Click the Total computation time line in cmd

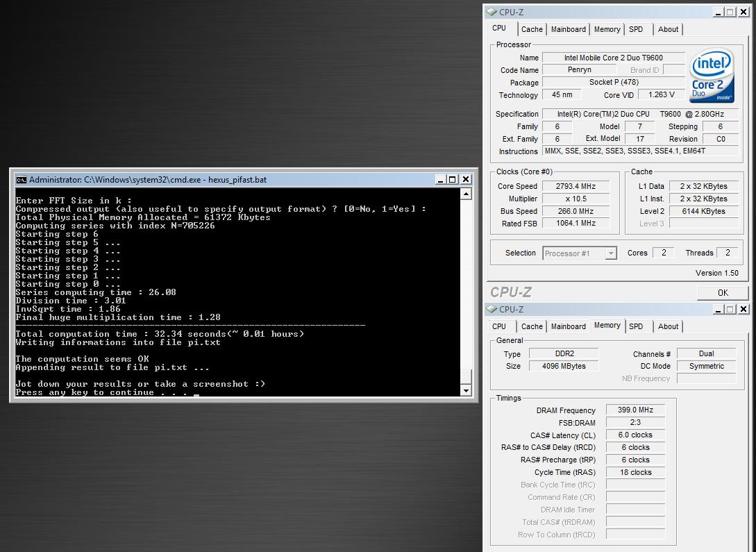(x=160, y=333)
